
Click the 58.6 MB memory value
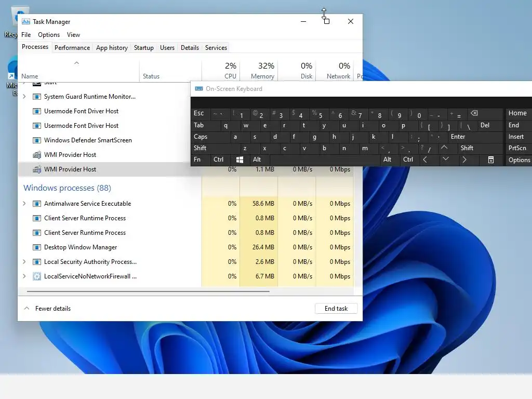[263, 204]
